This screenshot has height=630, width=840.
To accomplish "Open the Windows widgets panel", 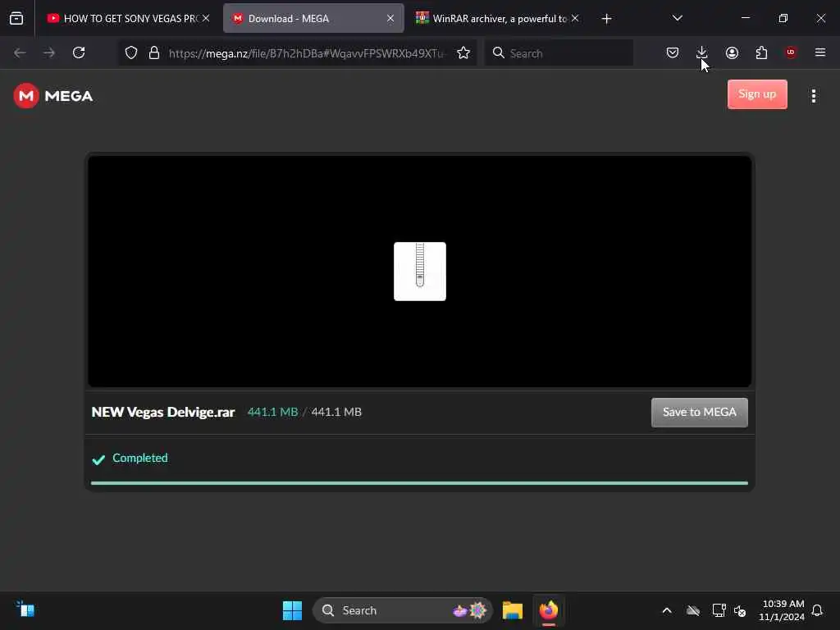I will pyautogui.click(x=25, y=609).
